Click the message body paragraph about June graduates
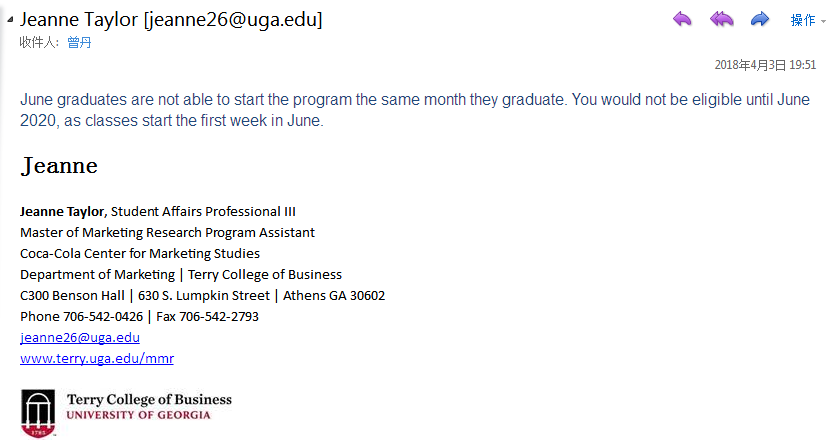Image resolution: width=833 pixels, height=445 pixels. (x=400, y=110)
